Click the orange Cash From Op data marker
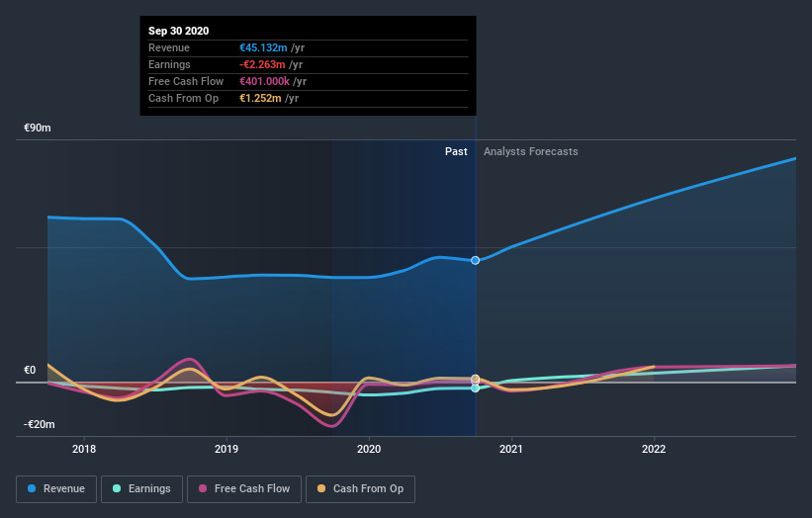 point(476,379)
